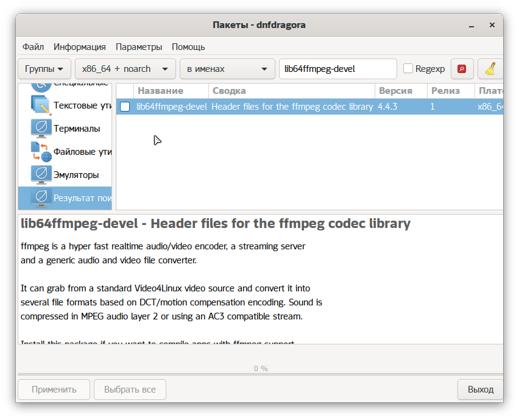Click the lib64ffmpeg-devel name cell
519x420 pixels.
[171, 107]
